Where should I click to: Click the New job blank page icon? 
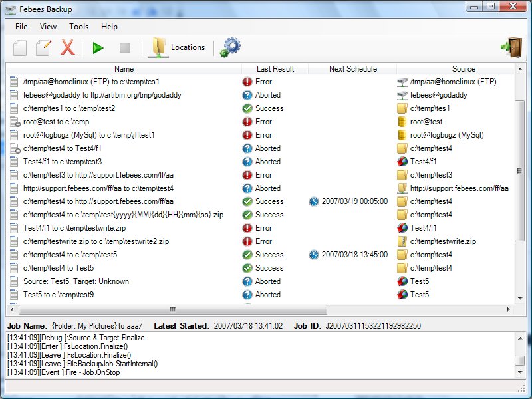[x=21, y=47]
